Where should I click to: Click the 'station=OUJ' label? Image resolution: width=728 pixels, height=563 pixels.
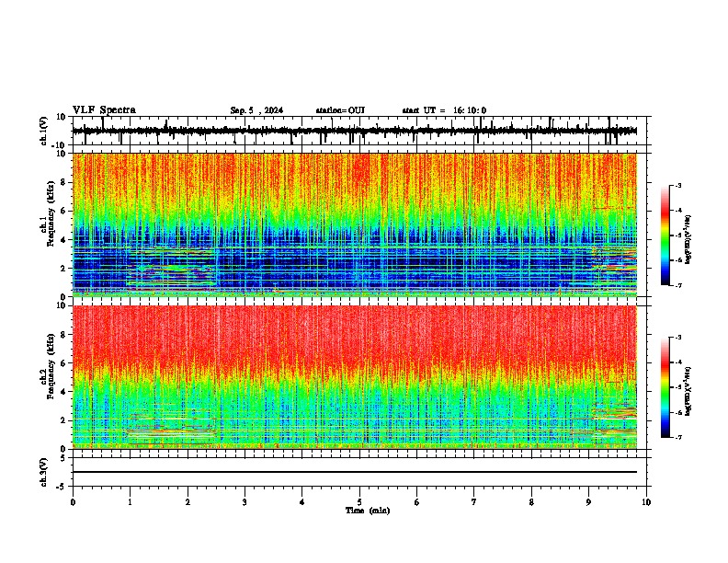340,110
